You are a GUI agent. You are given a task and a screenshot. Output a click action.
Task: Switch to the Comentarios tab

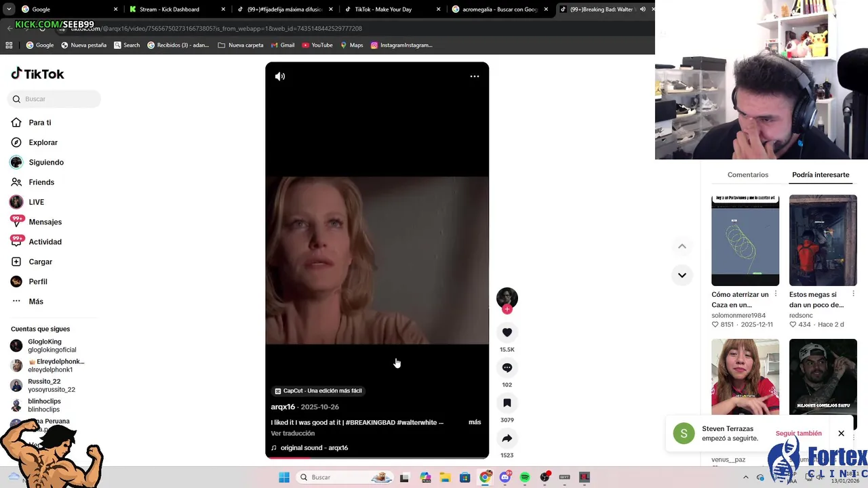(748, 175)
